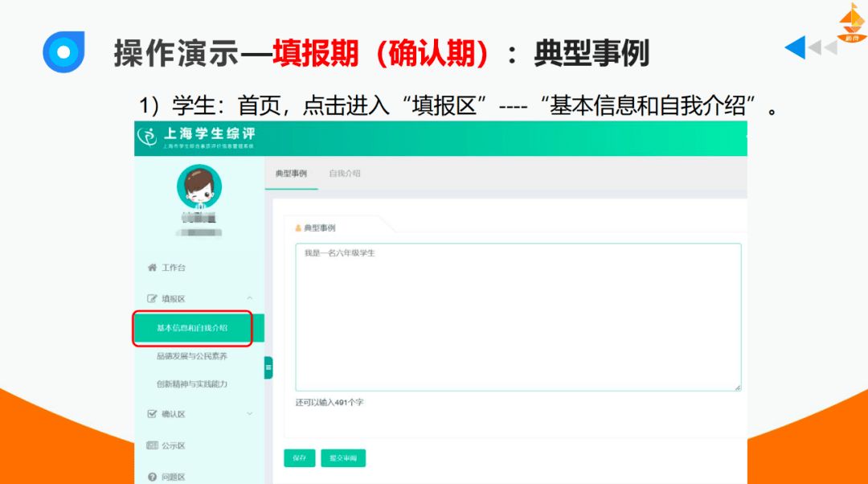Click the orange sailboat logo at top right
The height and width of the screenshot is (484, 868).
[x=851, y=23]
